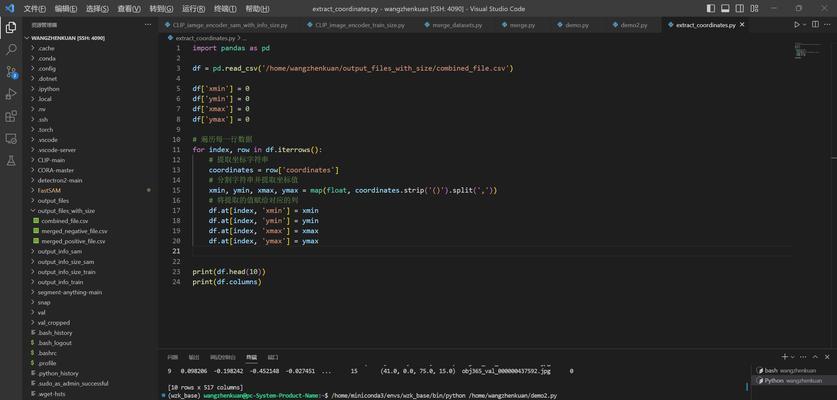Run the Python file with play button
Viewport: 837px width, 400px height.
(x=796, y=25)
